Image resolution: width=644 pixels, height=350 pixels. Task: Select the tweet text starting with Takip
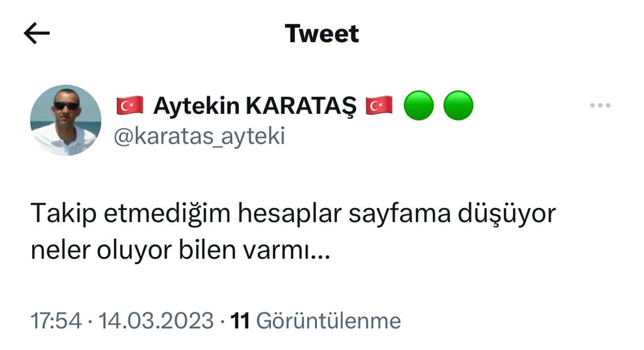293,232
